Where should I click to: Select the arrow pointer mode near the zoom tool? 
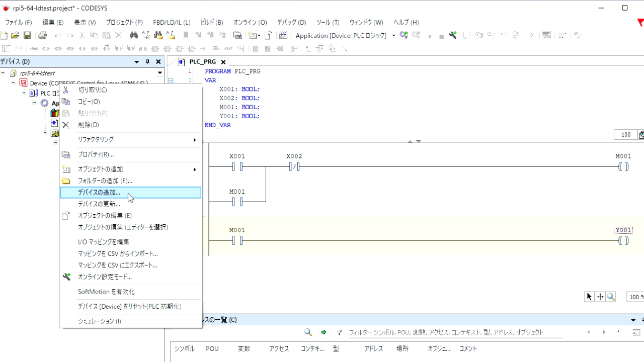588,296
